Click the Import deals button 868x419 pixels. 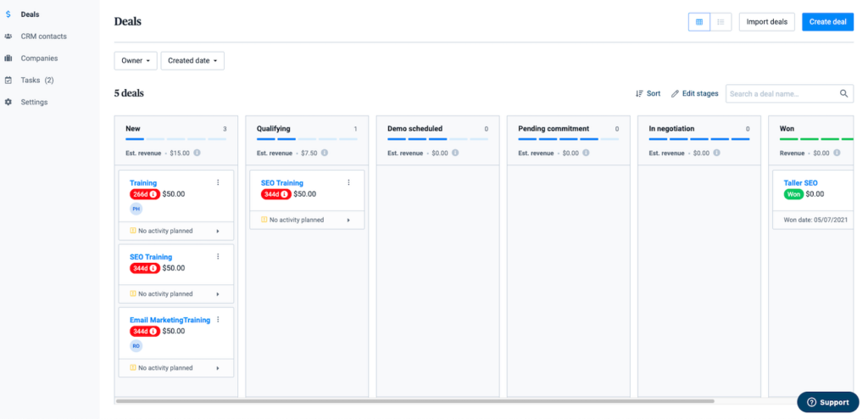766,22
